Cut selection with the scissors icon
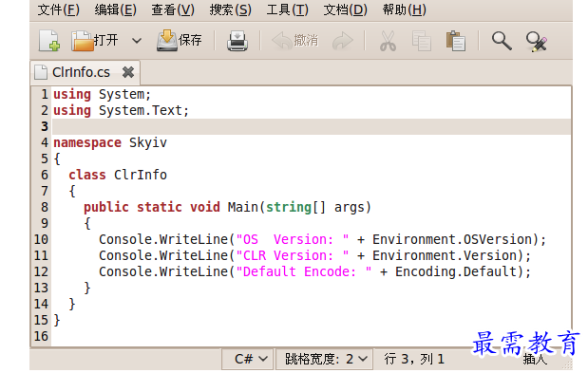588x373 pixels. 388,41
